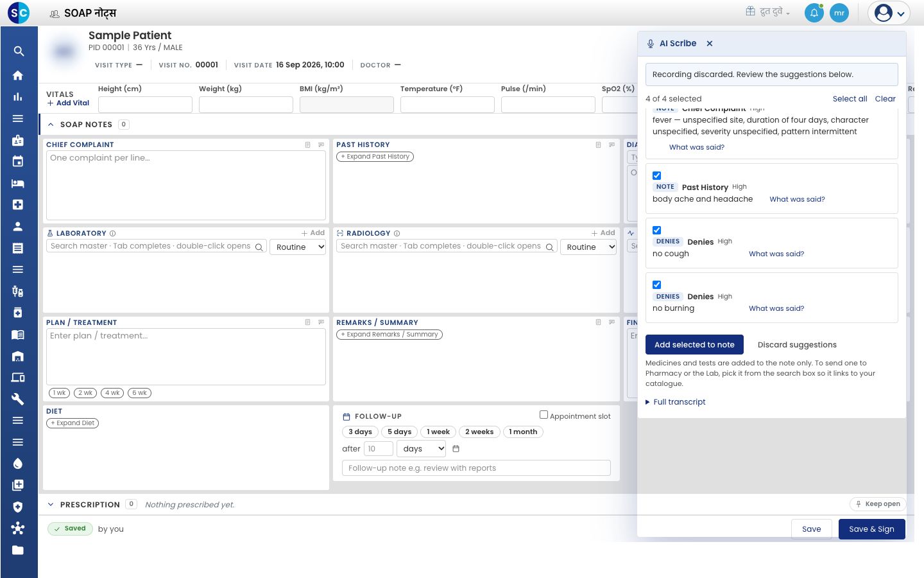Tick the Appointment slot checkbox
Image resolution: width=924 pixels, height=578 pixels.
(x=543, y=415)
